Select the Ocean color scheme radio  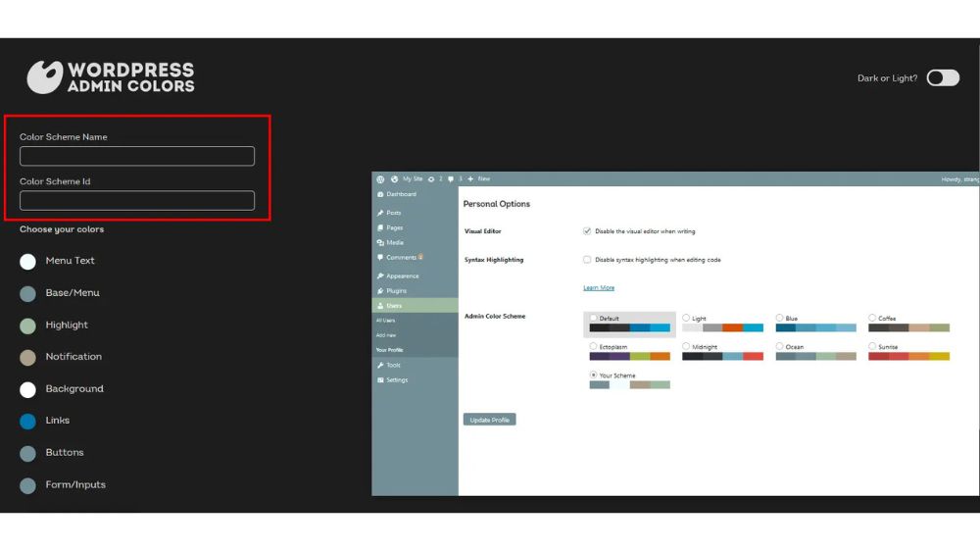pyautogui.click(x=779, y=346)
